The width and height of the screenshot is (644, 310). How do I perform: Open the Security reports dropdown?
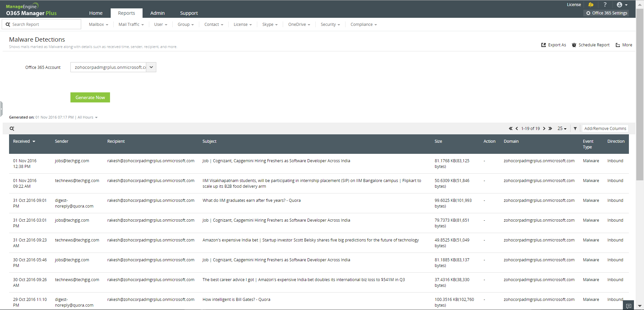pyautogui.click(x=330, y=25)
